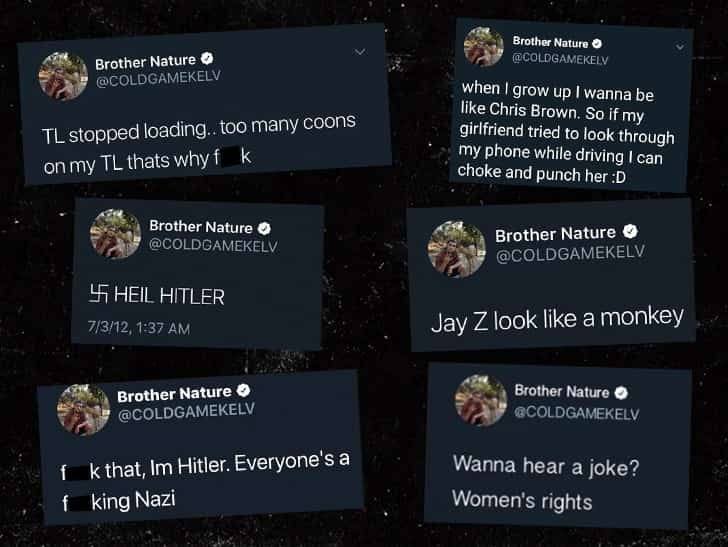Click the Brother Nature name on the "TL stopped loading" tweet
The image size is (728, 547).
(x=145, y=62)
